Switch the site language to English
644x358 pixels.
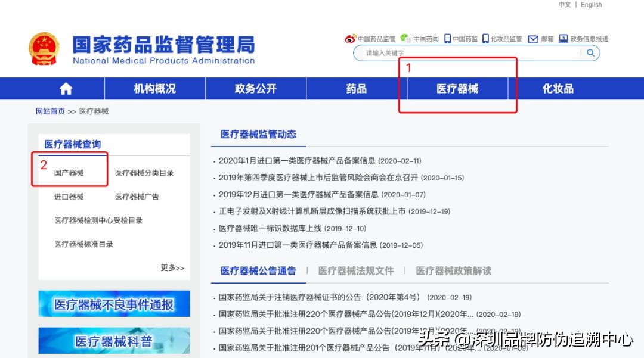click(591, 5)
